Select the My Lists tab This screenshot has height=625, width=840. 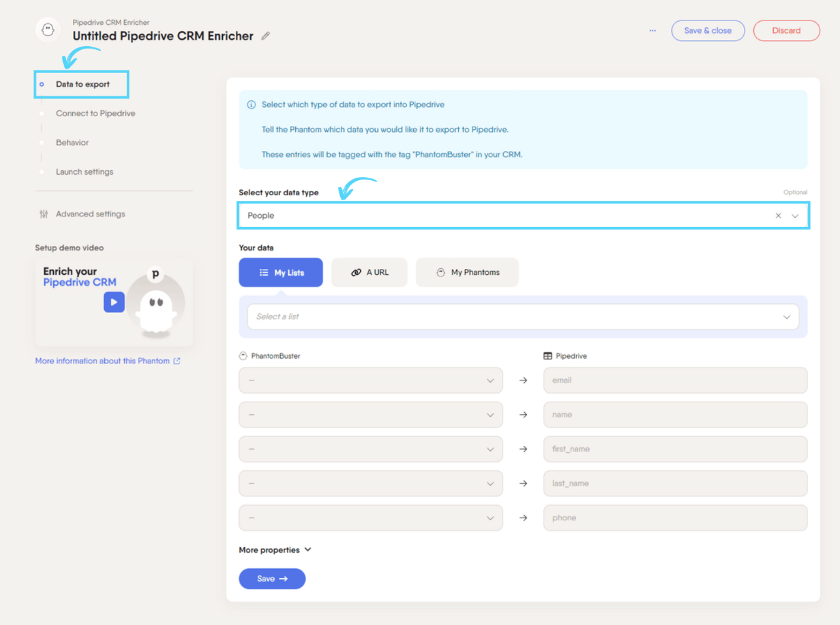click(281, 273)
